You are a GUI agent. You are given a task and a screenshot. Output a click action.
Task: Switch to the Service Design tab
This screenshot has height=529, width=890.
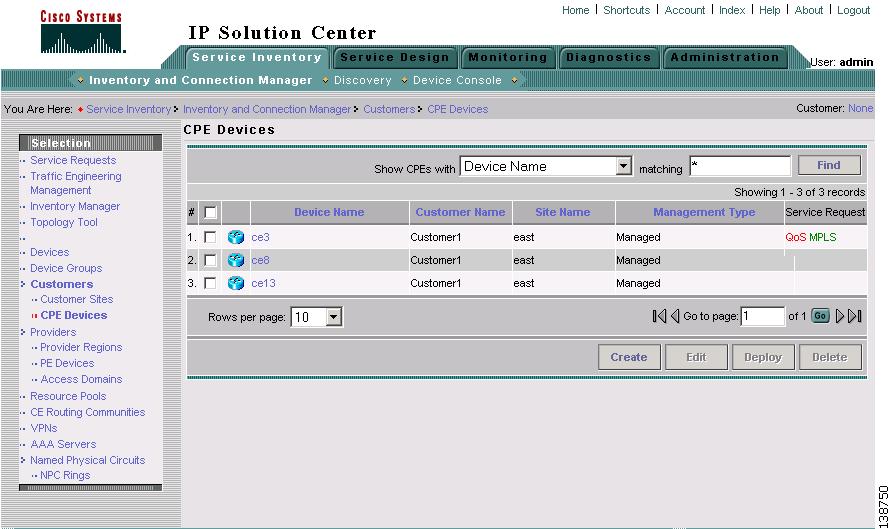394,57
